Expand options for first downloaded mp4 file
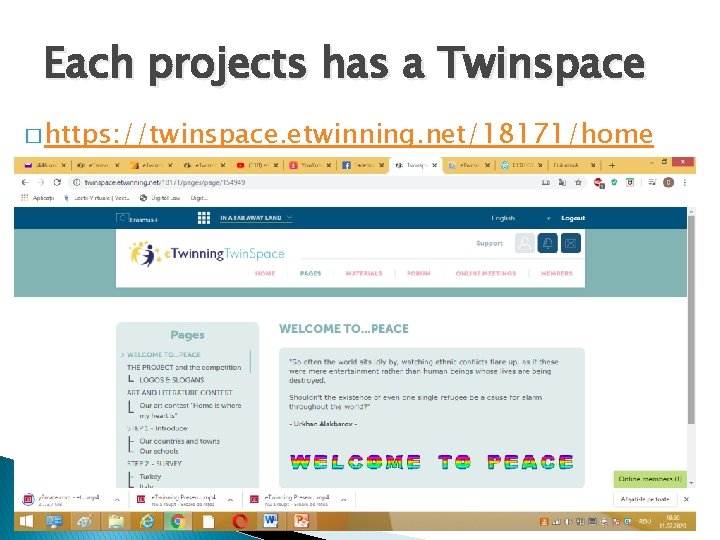The image size is (720, 540). [118, 500]
